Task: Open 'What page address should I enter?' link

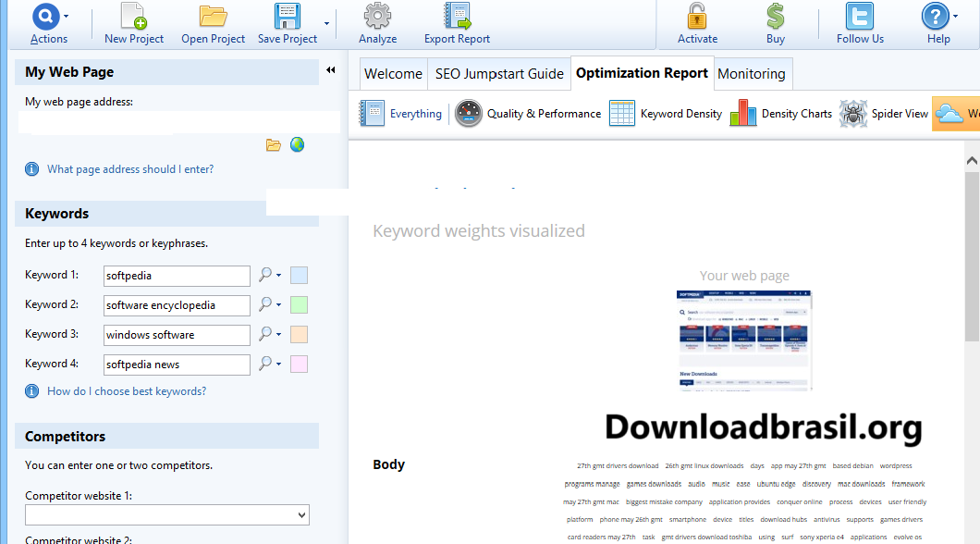Action: [130, 169]
